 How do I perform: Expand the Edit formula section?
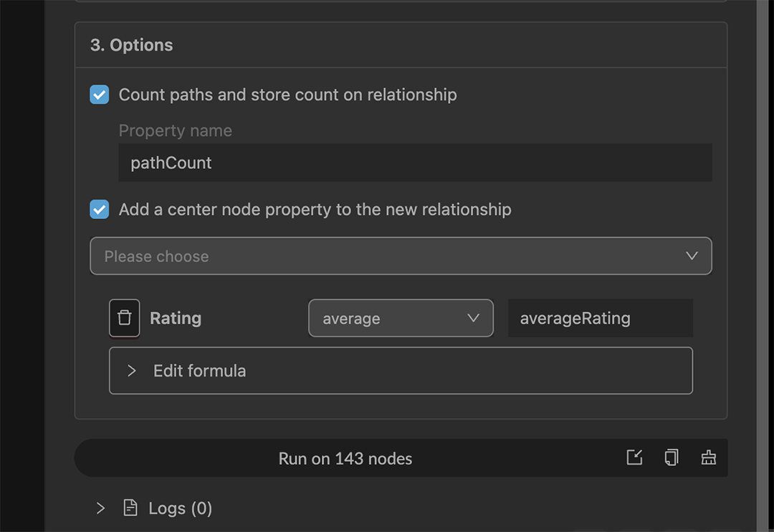pos(401,371)
